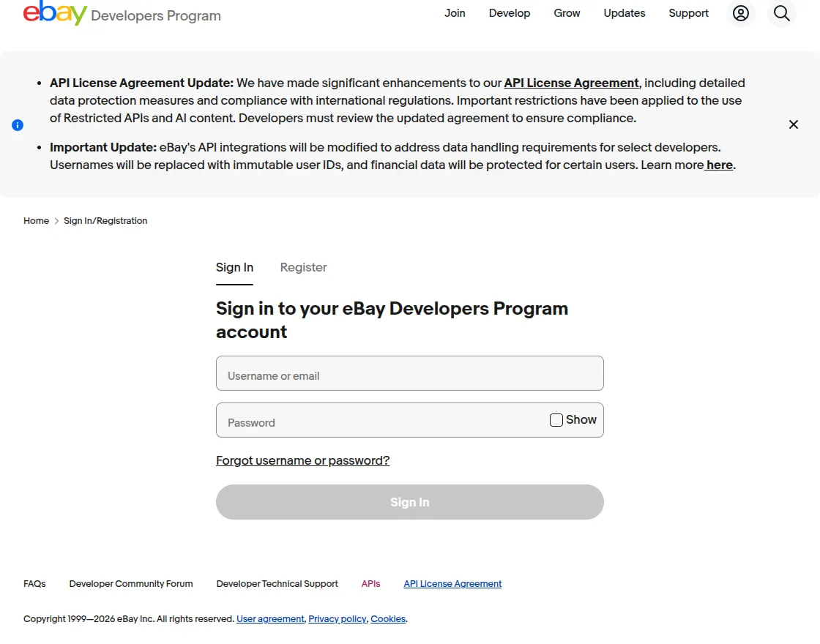This screenshot has height=644, width=820.
Task: Open Developer Technical Support footer link
Action: 277,584
